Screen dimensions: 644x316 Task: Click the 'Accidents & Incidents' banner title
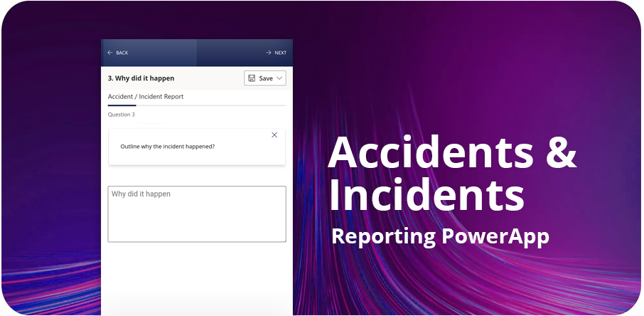click(452, 173)
